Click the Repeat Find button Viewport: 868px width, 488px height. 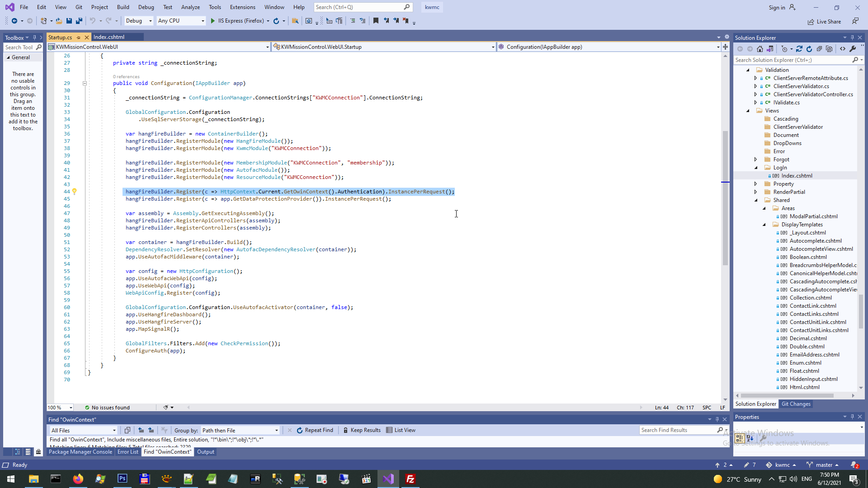315,430
